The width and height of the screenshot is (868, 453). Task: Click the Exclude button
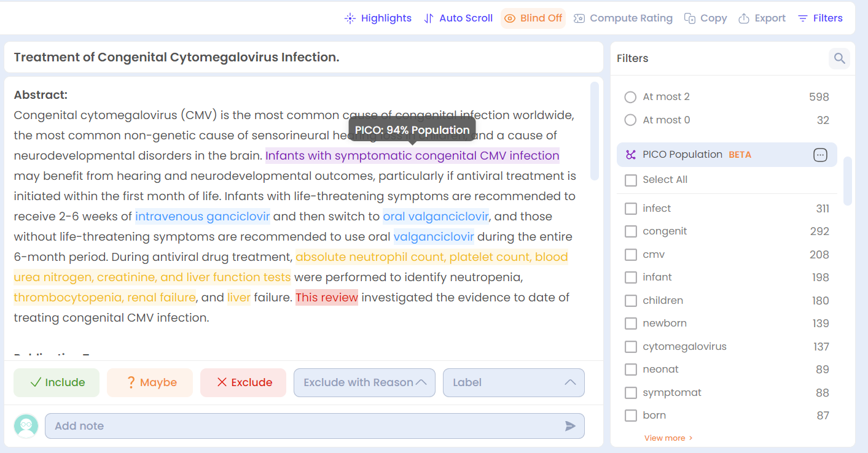(243, 382)
